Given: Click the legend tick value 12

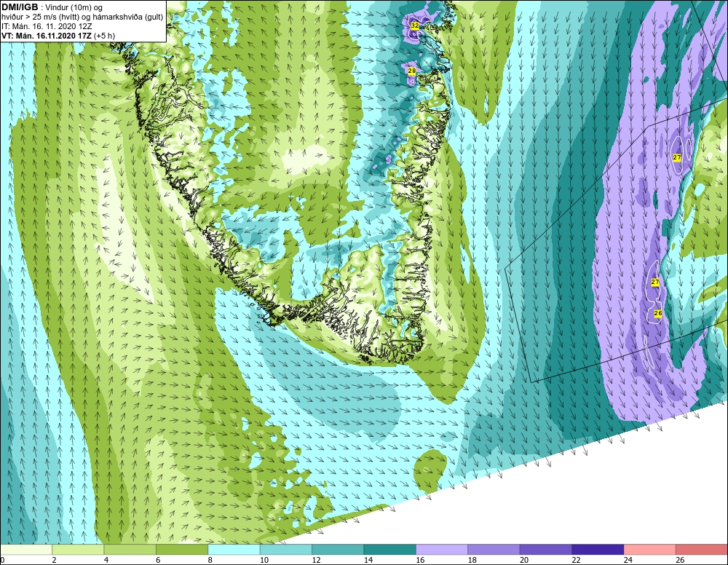Looking at the screenshot, I should point(316,560).
